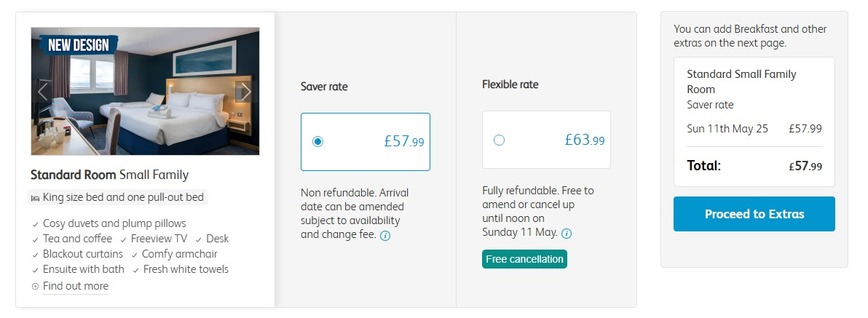This screenshot has height=318, width=868.
Task: Click the Total £57.99 summary row
Action: tap(754, 166)
